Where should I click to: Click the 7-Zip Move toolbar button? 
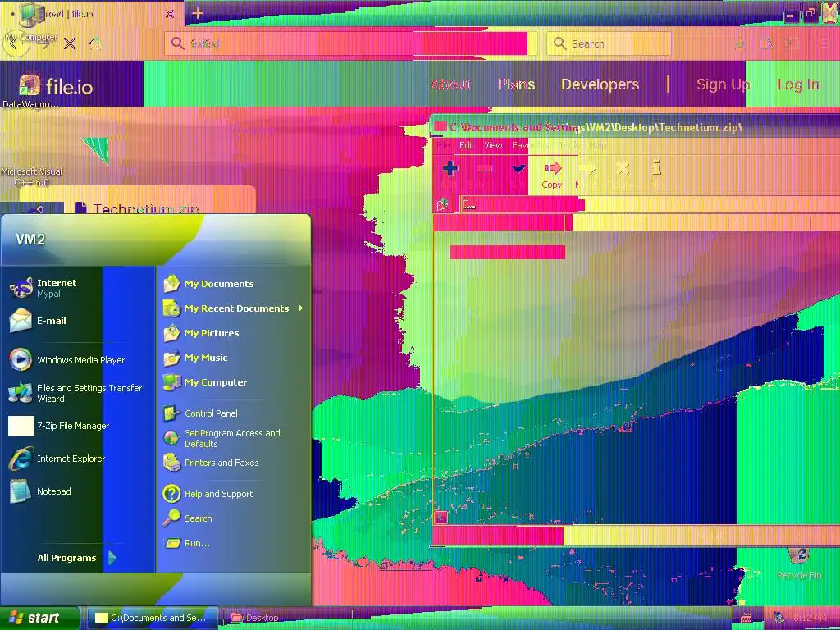[x=587, y=174]
